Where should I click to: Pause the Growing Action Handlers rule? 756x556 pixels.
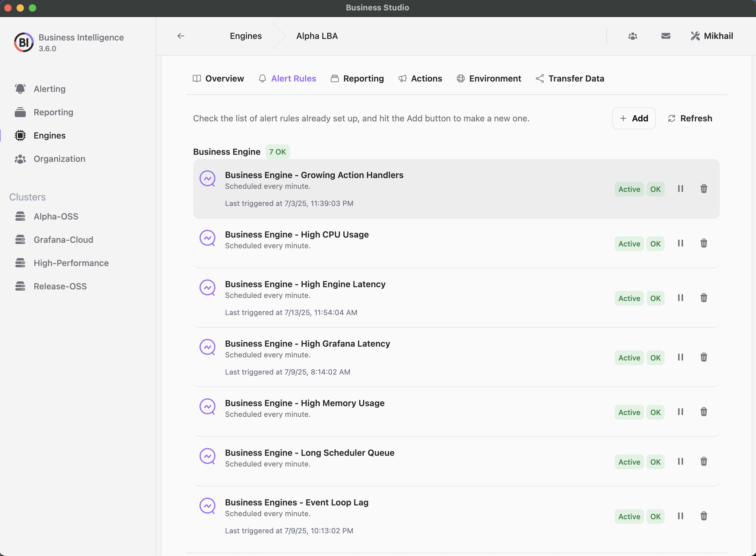681,189
